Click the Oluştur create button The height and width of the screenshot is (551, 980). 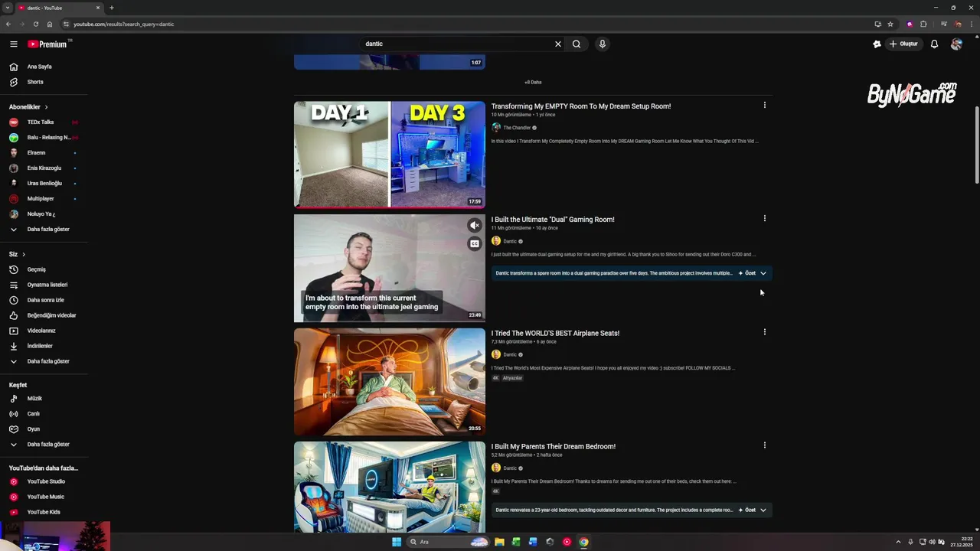pos(903,44)
